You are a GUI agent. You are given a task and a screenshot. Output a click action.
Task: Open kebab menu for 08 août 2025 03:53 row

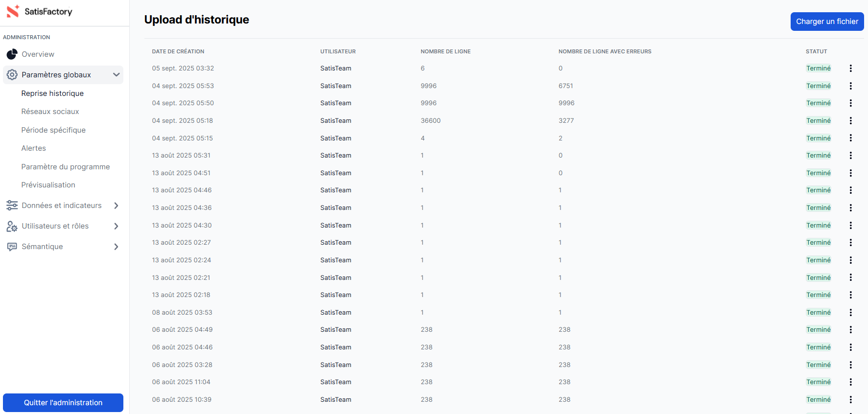coord(850,313)
